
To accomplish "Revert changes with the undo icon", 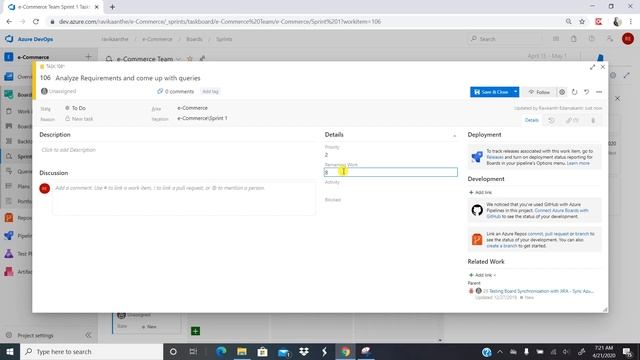I will coord(587,92).
